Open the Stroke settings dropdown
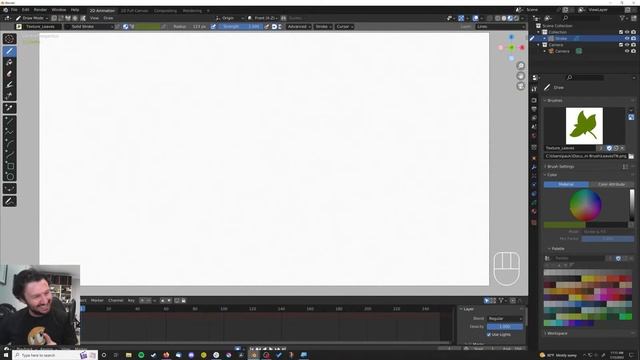The image size is (640, 360). pyautogui.click(x=323, y=27)
